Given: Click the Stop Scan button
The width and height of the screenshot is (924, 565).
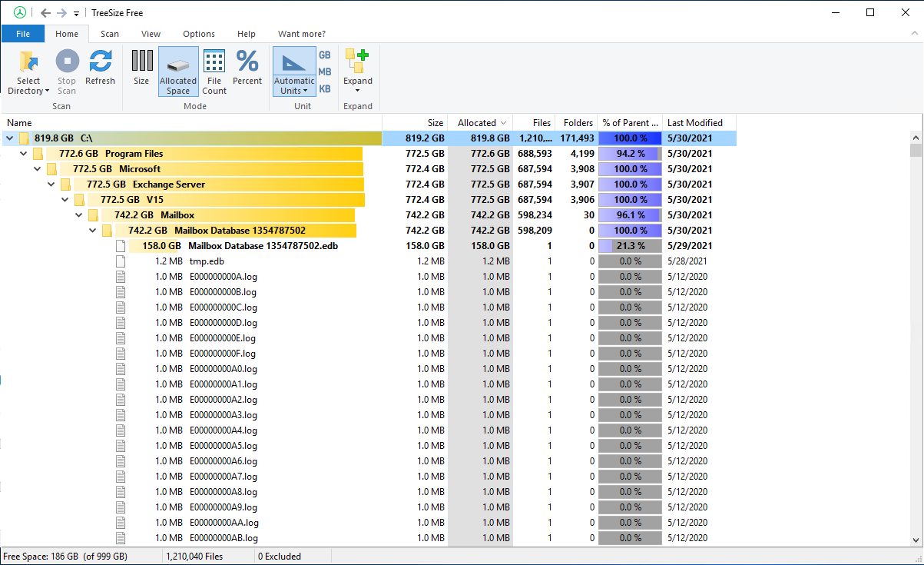Looking at the screenshot, I should tap(67, 73).
